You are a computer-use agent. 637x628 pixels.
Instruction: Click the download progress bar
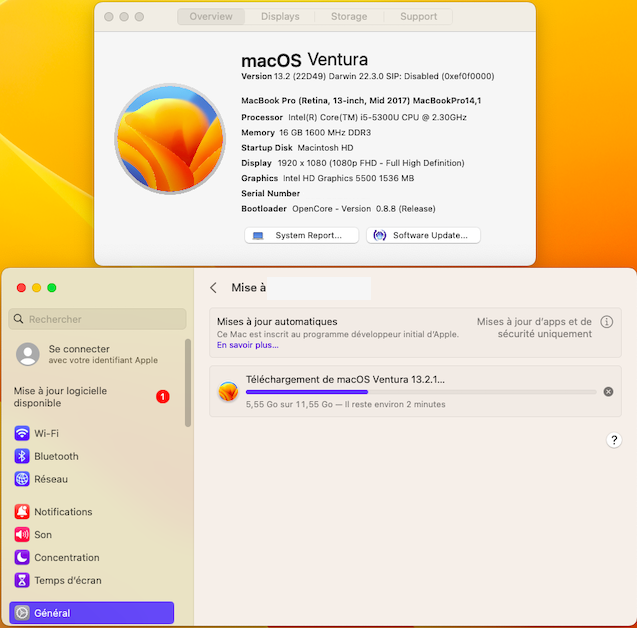coord(421,392)
